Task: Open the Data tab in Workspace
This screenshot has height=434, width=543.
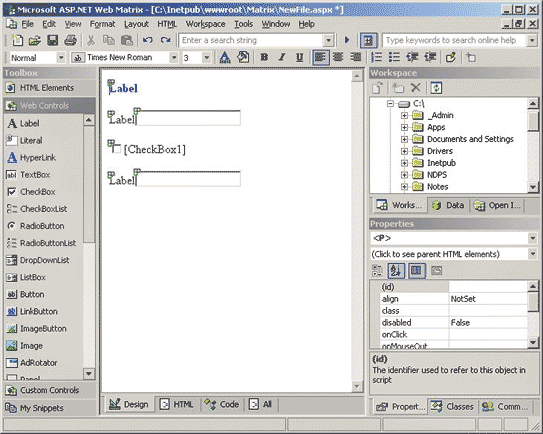Action: coord(448,205)
